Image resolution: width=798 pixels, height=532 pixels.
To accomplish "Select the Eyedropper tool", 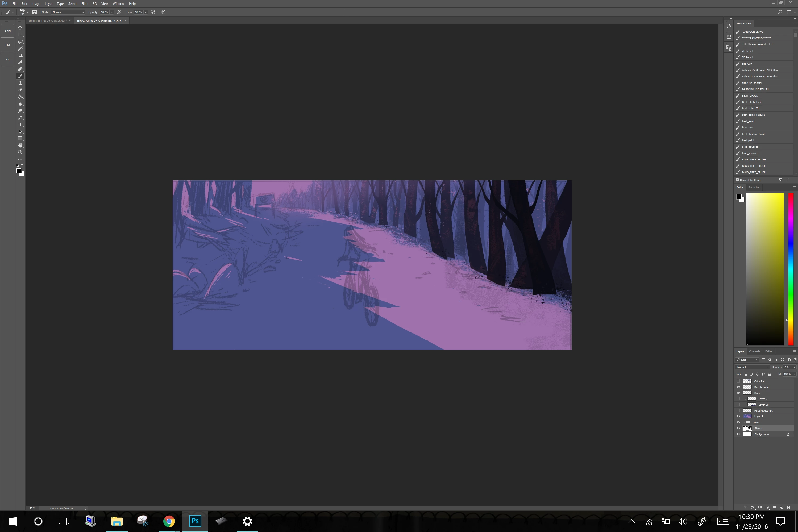I will pos(20,63).
